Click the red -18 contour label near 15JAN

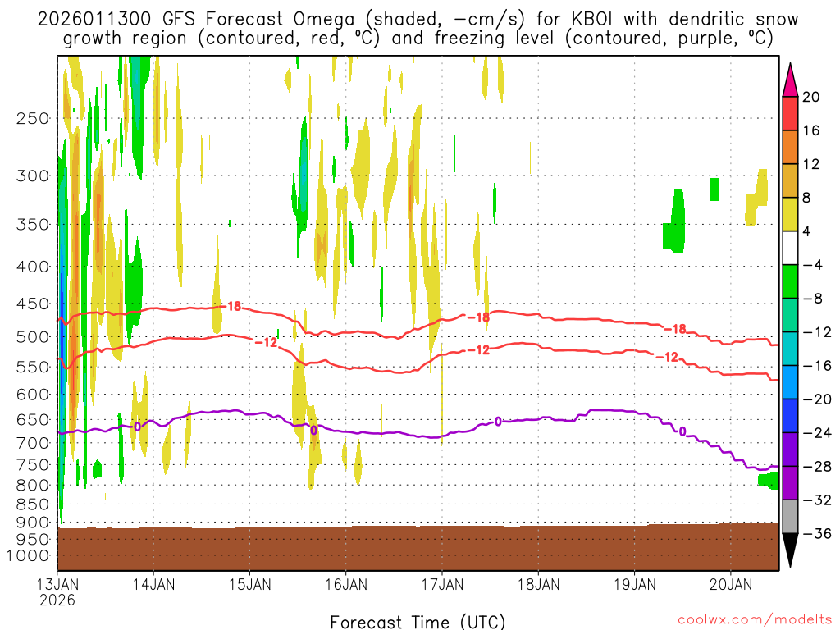point(232,307)
